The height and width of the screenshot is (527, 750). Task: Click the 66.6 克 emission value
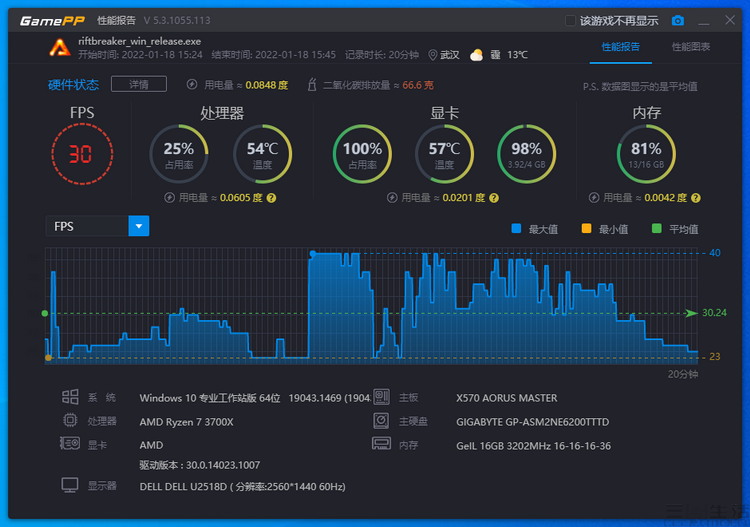pos(418,85)
